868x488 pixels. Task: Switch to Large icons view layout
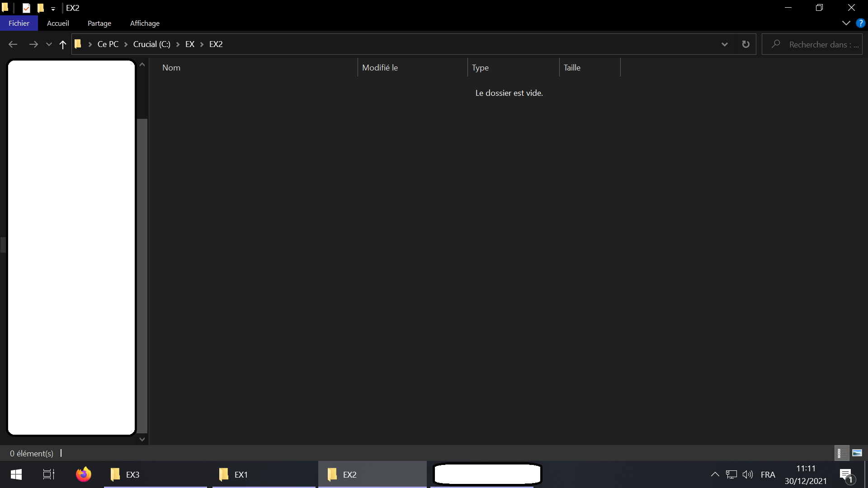pyautogui.click(x=857, y=453)
